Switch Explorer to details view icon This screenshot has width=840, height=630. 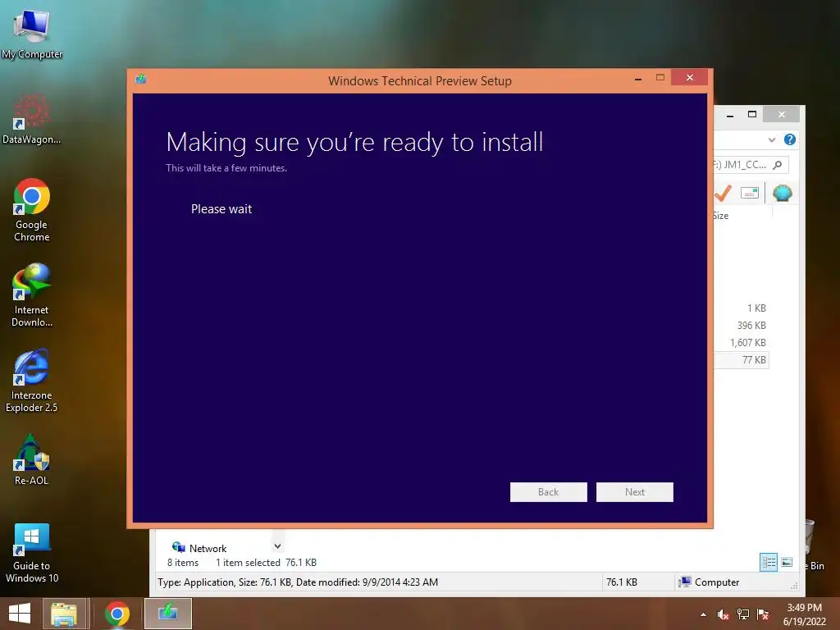coord(769,563)
